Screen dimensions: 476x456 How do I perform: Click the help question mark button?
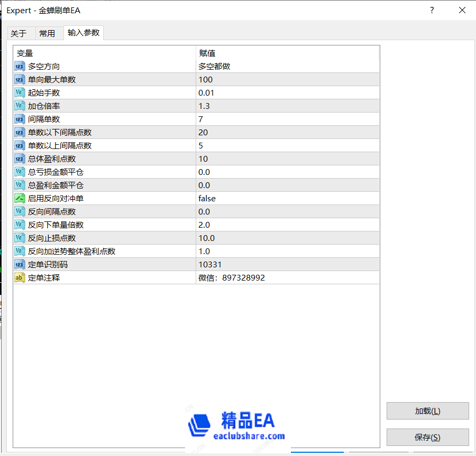[x=432, y=10]
